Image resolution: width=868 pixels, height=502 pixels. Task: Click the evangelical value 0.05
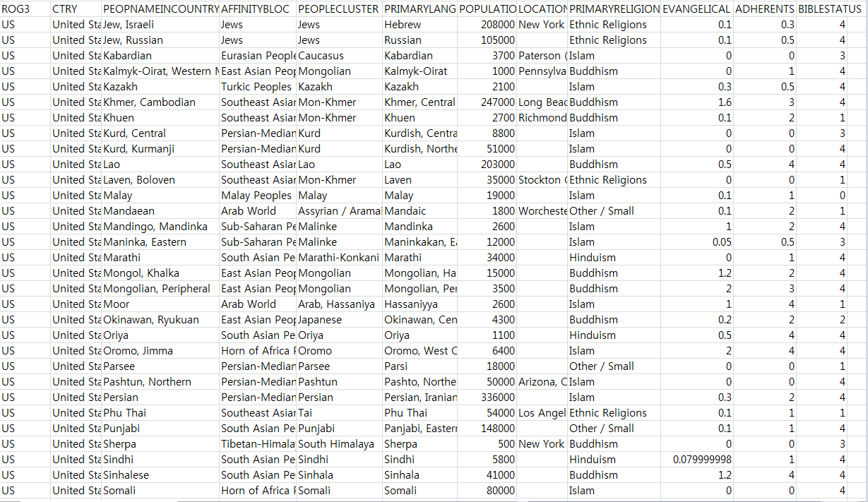click(x=698, y=242)
